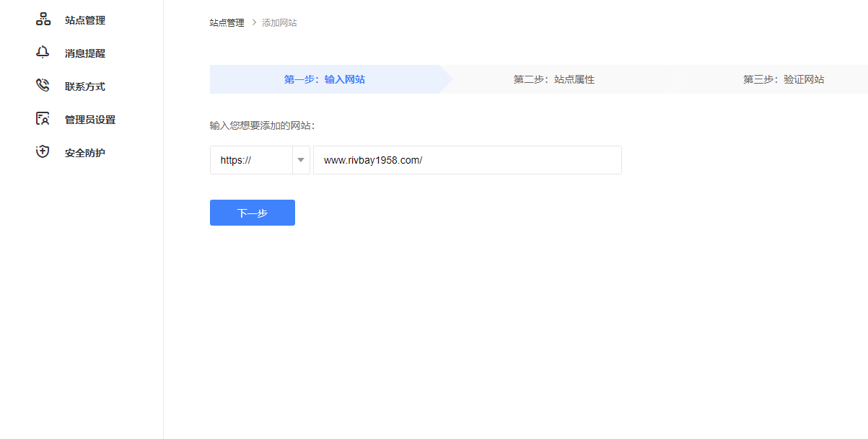The width and height of the screenshot is (868, 439).
Task: Select step 第三步：验证网站
Action: [x=784, y=79]
